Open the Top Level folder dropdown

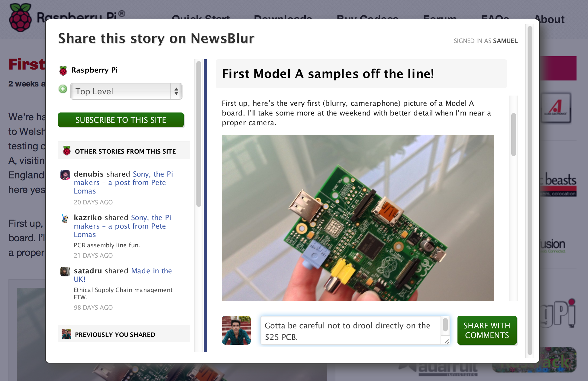coord(126,91)
